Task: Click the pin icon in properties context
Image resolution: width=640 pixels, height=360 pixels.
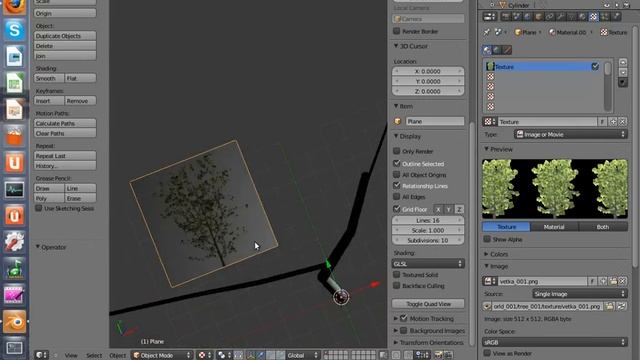Action: 487,32
